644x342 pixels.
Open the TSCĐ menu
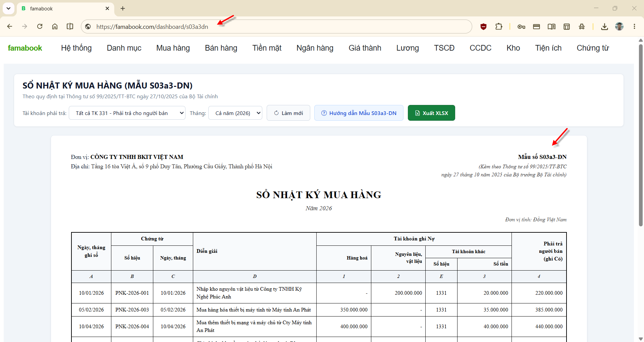(444, 48)
